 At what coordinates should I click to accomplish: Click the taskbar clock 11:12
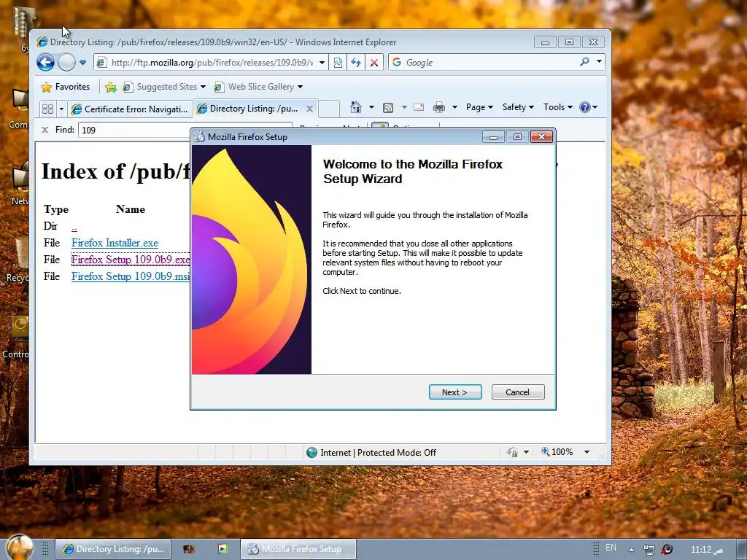tap(707, 550)
